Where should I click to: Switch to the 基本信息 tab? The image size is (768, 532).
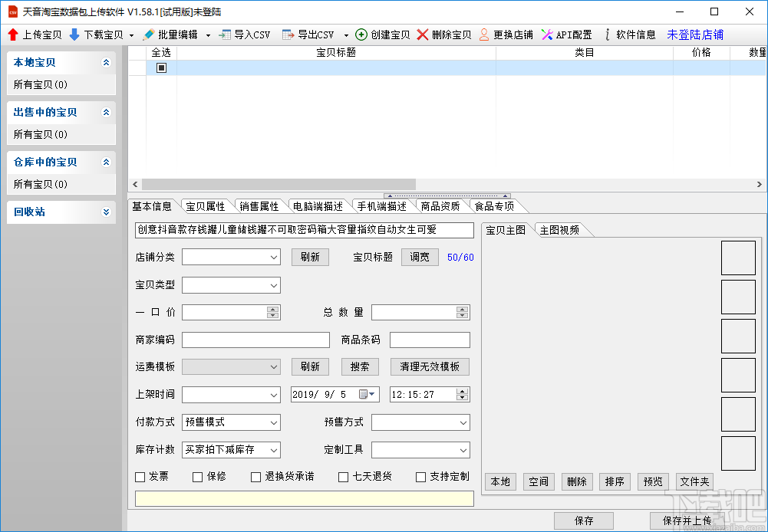(x=152, y=206)
